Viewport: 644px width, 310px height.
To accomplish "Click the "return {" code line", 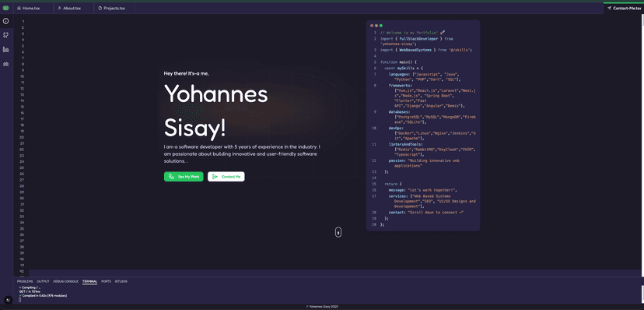I will (393, 184).
